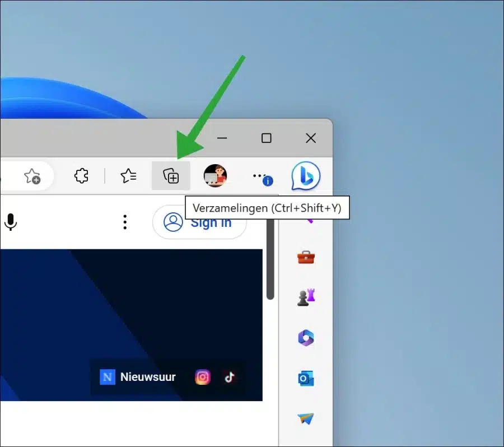Close the Edge browser window
The width and height of the screenshot is (504, 447).
click(x=311, y=138)
